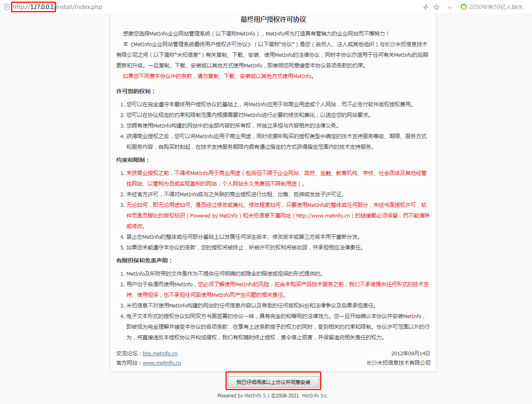This screenshot has height=404, width=532.
Task: Focus the search box showing 2050年有50亿人缺水
Action: [x=496, y=7]
